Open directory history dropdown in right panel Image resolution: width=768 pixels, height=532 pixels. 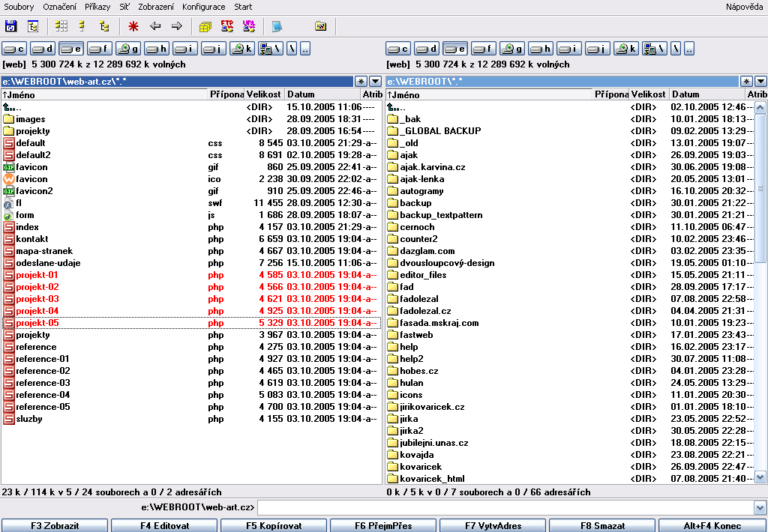(760, 81)
